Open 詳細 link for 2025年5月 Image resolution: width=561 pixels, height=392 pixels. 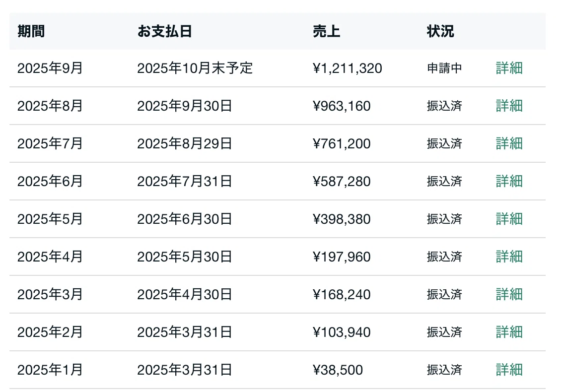point(509,219)
